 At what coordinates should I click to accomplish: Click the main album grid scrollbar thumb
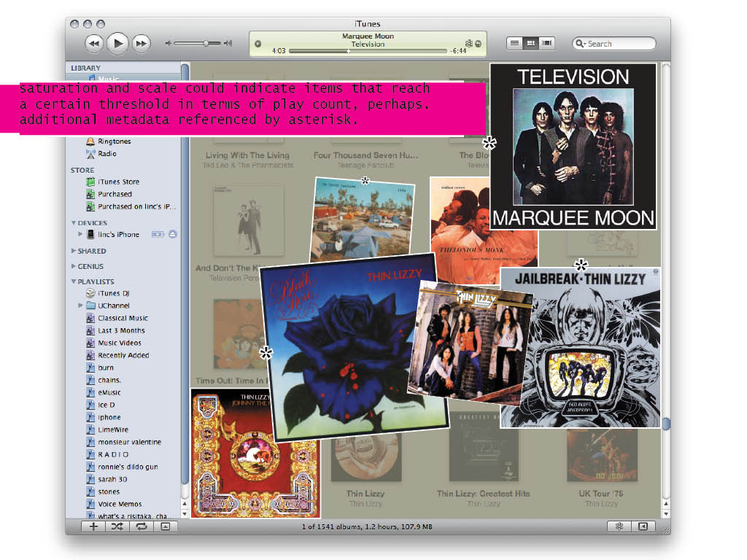click(x=666, y=424)
